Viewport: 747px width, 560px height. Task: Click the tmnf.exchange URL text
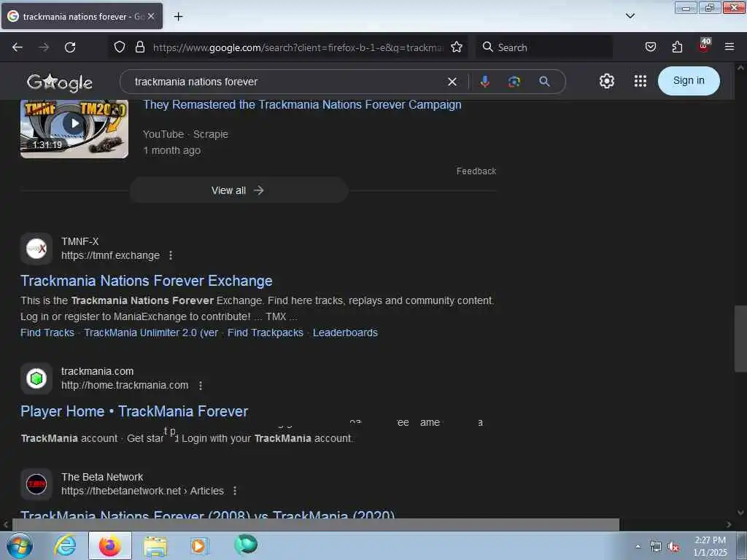pos(110,256)
